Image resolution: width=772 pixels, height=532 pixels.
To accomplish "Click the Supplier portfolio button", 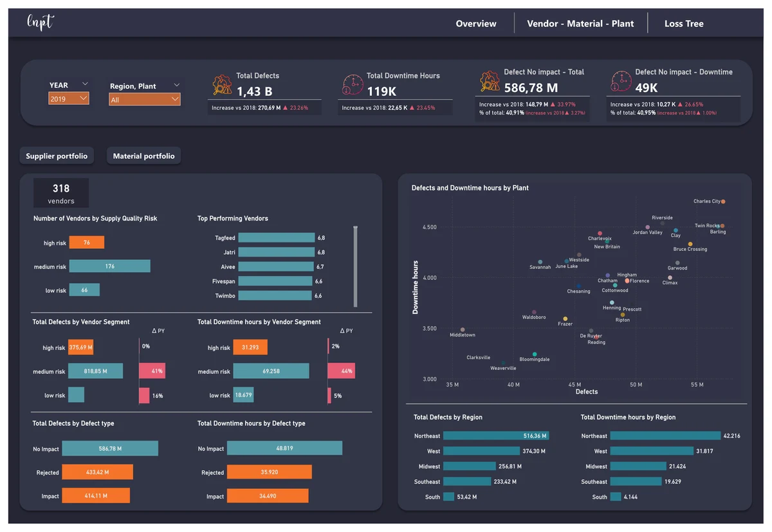I will click(57, 156).
